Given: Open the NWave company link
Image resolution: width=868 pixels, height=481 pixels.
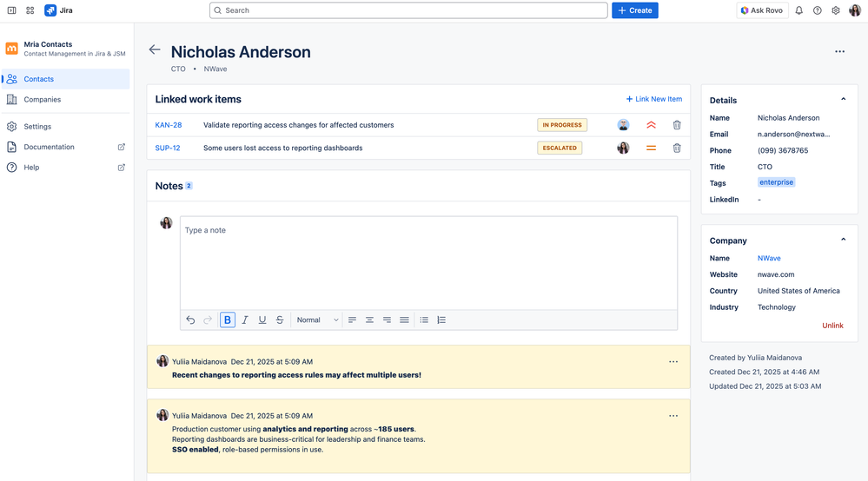Looking at the screenshot, I should tap(769, 258).
